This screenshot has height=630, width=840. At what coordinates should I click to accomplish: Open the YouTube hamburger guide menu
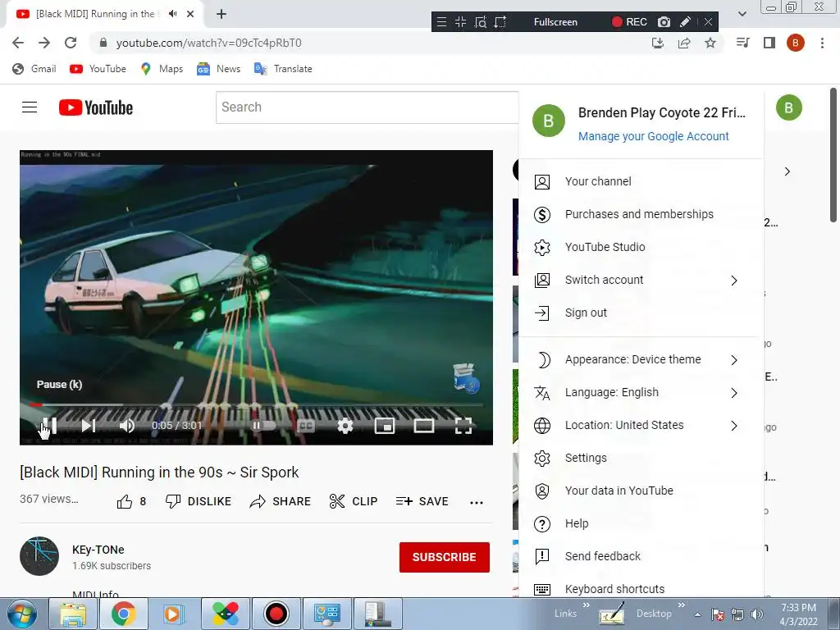coord(30,107)
